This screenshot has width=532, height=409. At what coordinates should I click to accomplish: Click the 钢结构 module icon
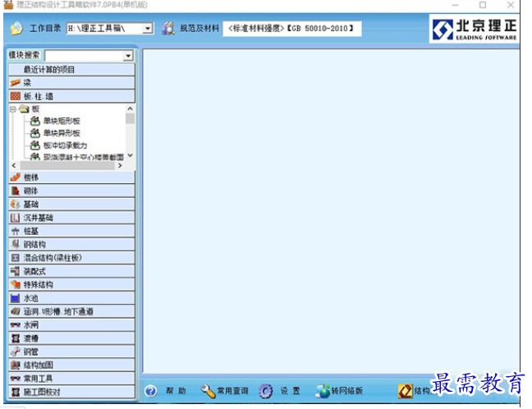(x=16, y=245)
